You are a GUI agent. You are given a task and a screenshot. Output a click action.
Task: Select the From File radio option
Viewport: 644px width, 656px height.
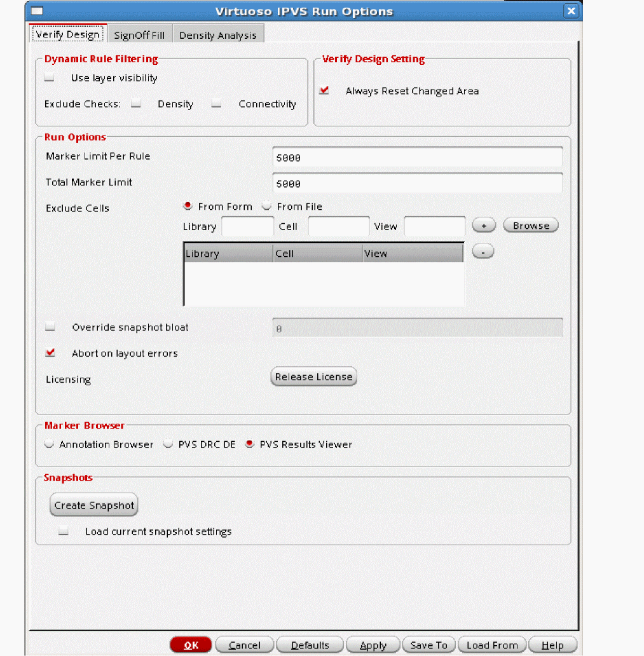click(x=267, y=207)
